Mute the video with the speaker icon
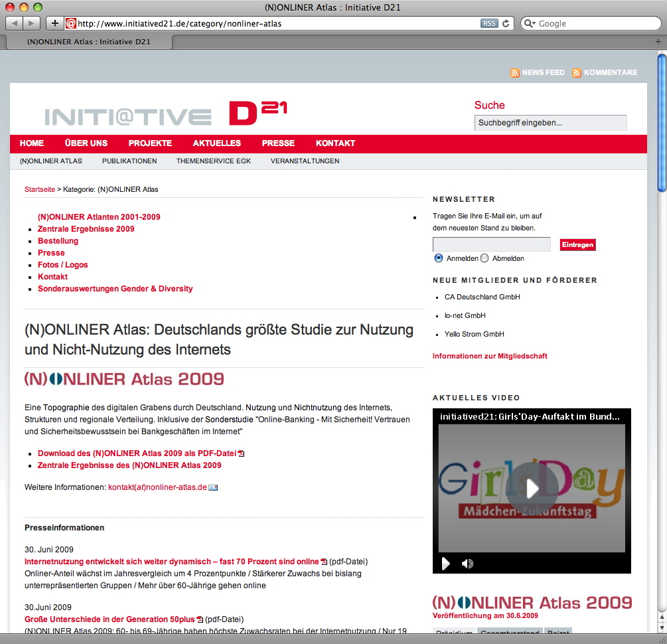The image size is (667, 644). 468,563
